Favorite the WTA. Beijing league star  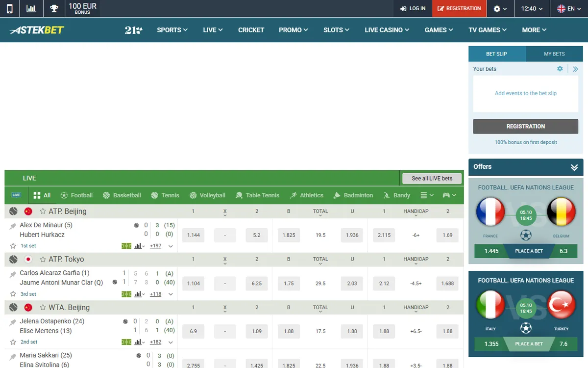click(x=43, y=308)
